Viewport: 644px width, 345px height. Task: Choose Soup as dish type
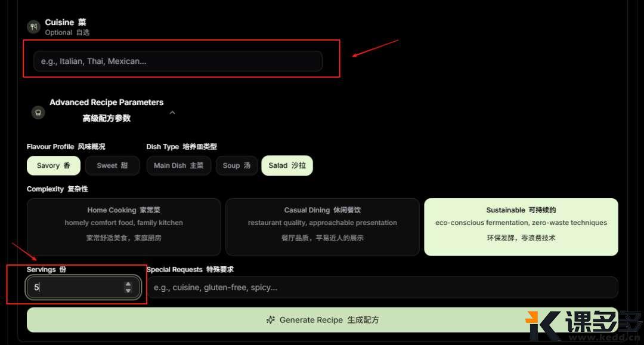point(237,166)
